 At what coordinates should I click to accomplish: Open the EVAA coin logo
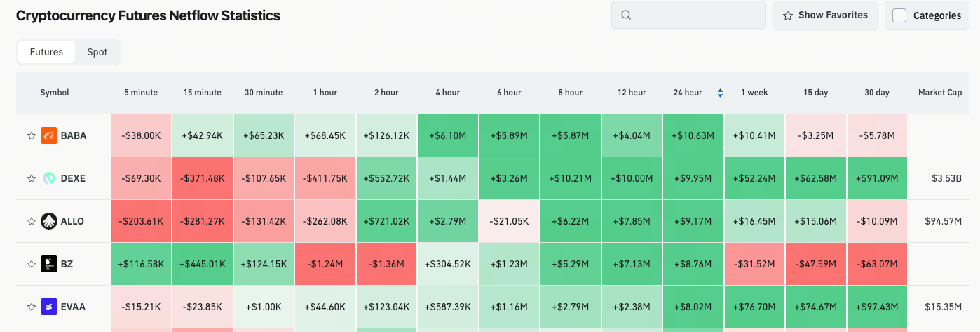click(x=48, y=307)
